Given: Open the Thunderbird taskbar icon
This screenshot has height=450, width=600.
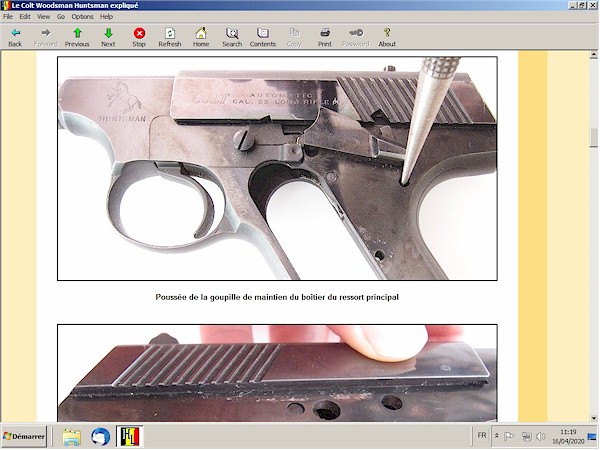Looking at the screenshot, I should click(100, 437).
